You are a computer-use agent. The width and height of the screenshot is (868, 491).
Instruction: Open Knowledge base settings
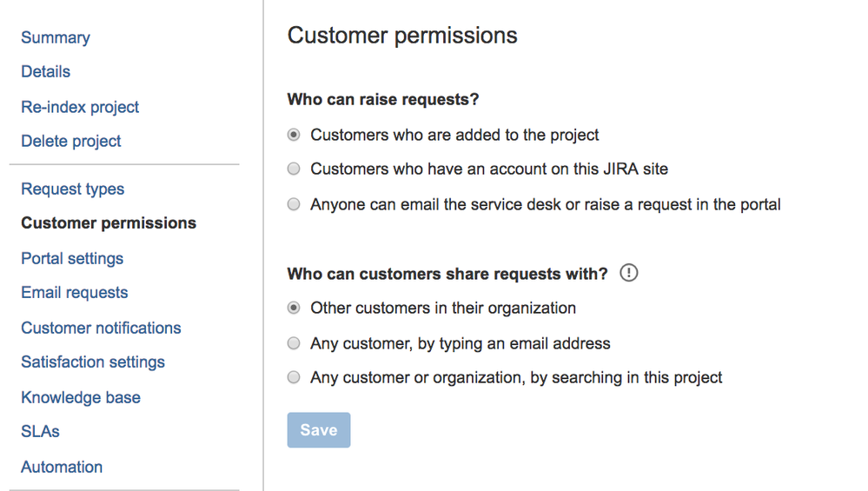tap(81, 397)
